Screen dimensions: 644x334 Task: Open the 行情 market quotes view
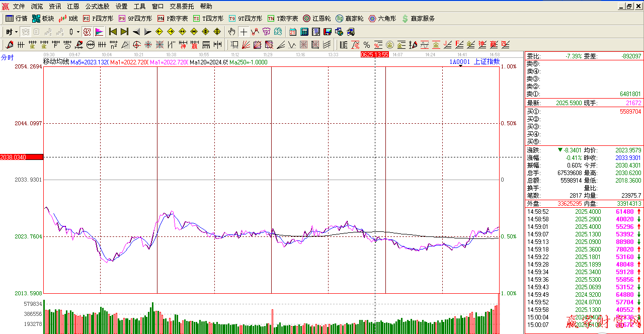pos(16,19)
